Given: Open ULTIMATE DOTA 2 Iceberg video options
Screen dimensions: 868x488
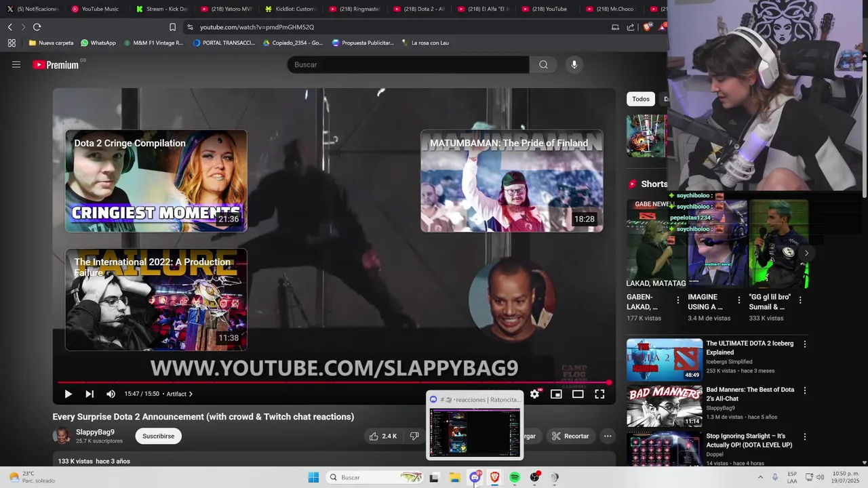Looking at the screenshot, I should pos(805,344).
